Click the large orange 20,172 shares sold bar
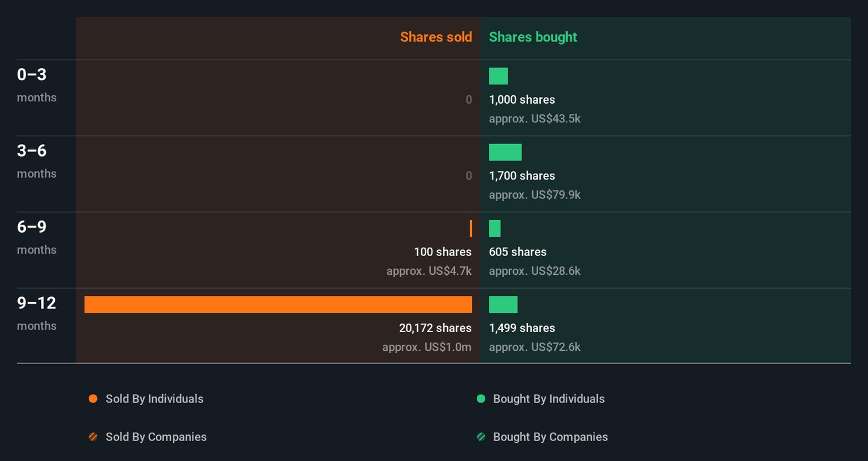Viewport: 868px width, 461px height. pyautogui.click(x=278, y=304)
